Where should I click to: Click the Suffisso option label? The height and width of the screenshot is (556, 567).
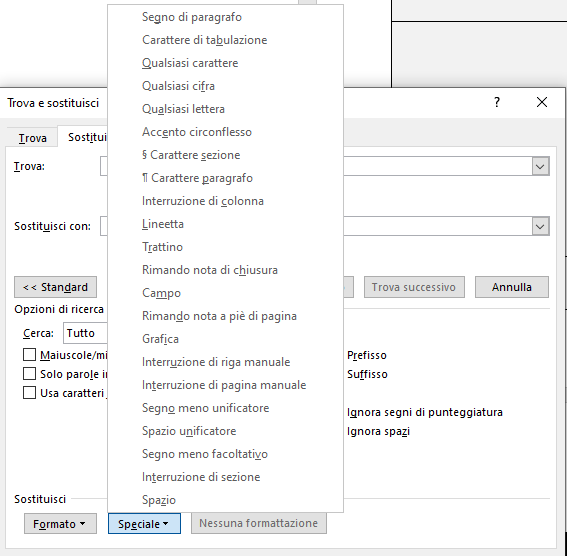[367, 374]
